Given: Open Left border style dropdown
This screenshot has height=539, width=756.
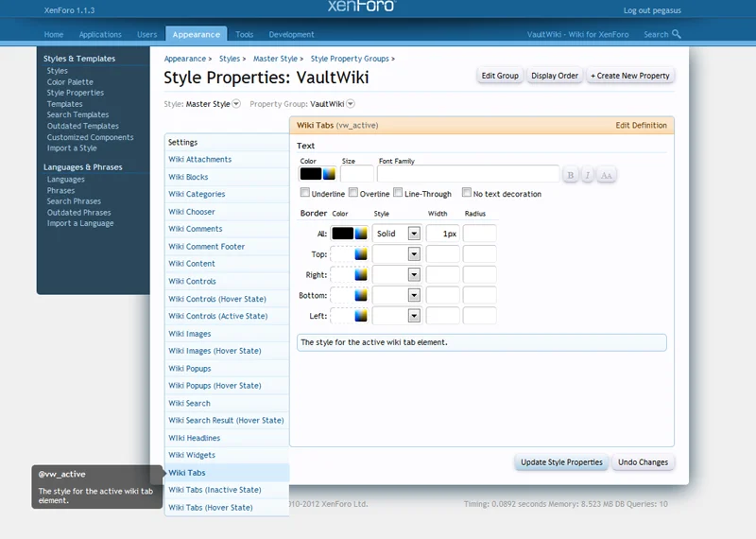Looking at the screenshot, I should tap(397, 316).
